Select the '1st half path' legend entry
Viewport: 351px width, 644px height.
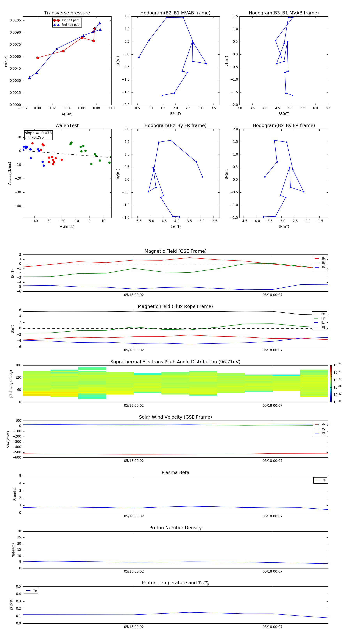(x=67, y=20)
